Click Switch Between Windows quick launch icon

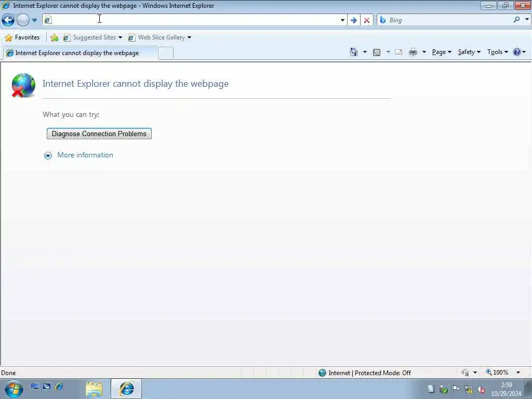point(46,387)
